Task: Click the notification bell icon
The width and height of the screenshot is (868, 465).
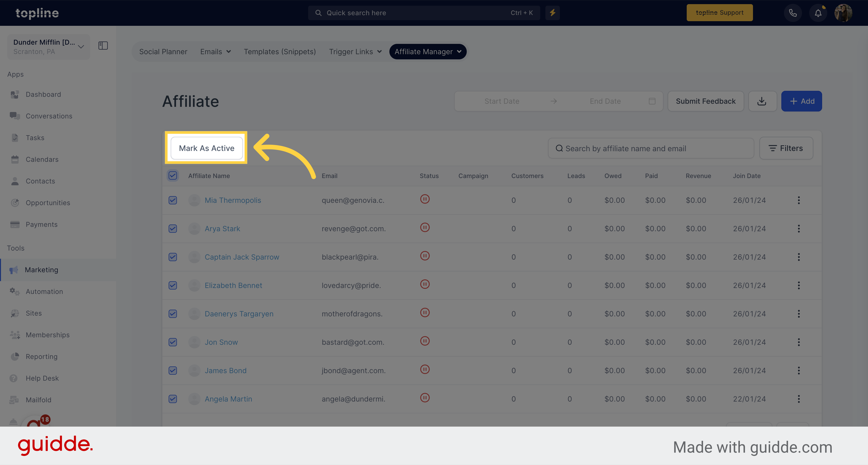Action: [818, 13]
